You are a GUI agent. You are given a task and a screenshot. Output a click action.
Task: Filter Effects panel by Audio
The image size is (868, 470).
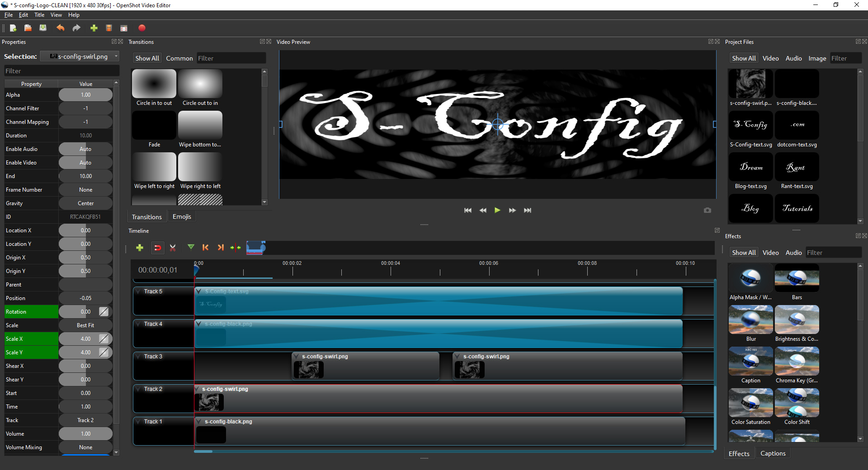click(x=793, y=253)
